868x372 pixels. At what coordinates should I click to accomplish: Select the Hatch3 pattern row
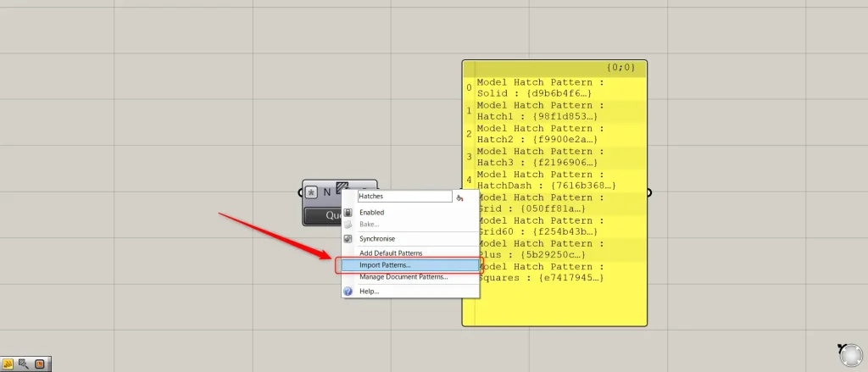coord(554,158)
